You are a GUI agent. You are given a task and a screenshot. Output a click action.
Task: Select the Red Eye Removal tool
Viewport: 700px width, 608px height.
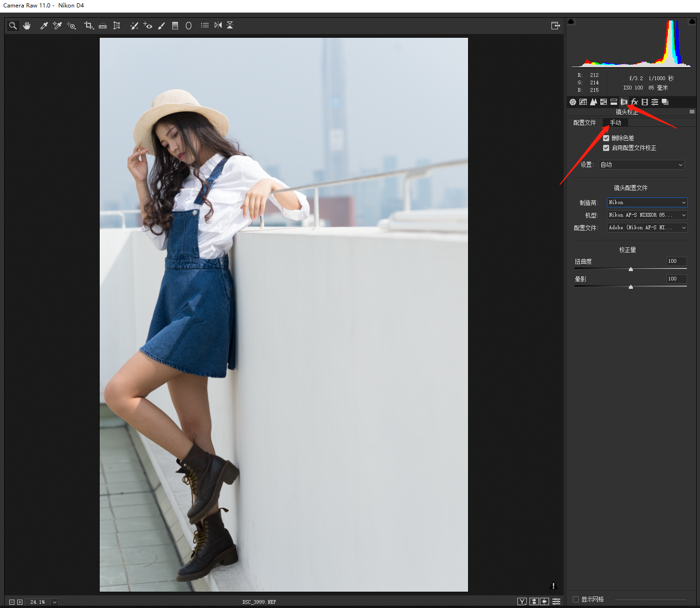148,26
